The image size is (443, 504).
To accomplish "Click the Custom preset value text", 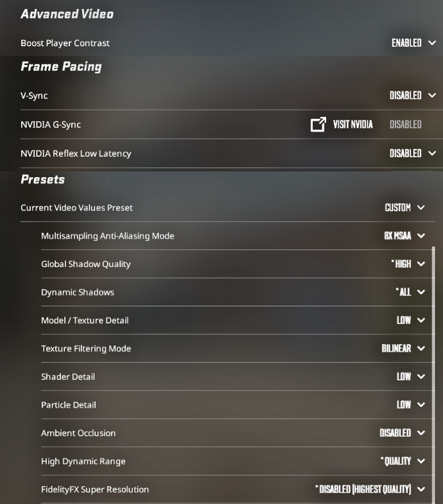I will pos(397,207).
